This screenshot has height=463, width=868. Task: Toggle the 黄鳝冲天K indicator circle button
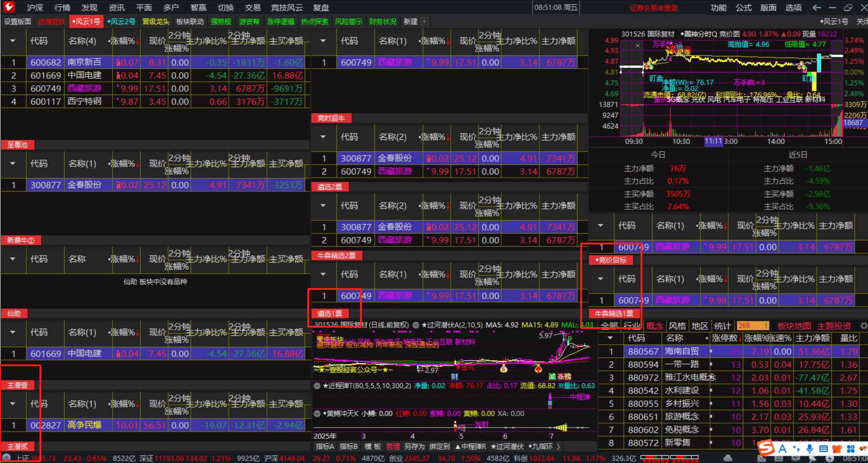317,413
